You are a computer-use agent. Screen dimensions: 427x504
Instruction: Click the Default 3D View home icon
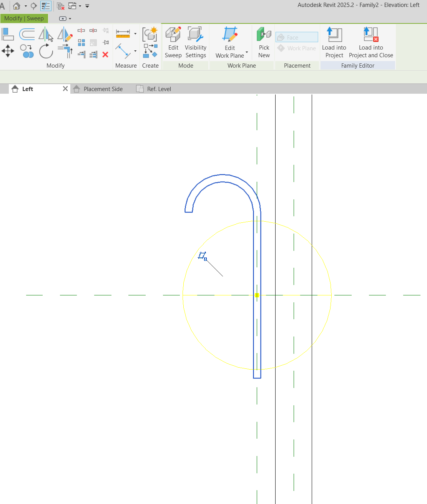[x=17, y=6]
